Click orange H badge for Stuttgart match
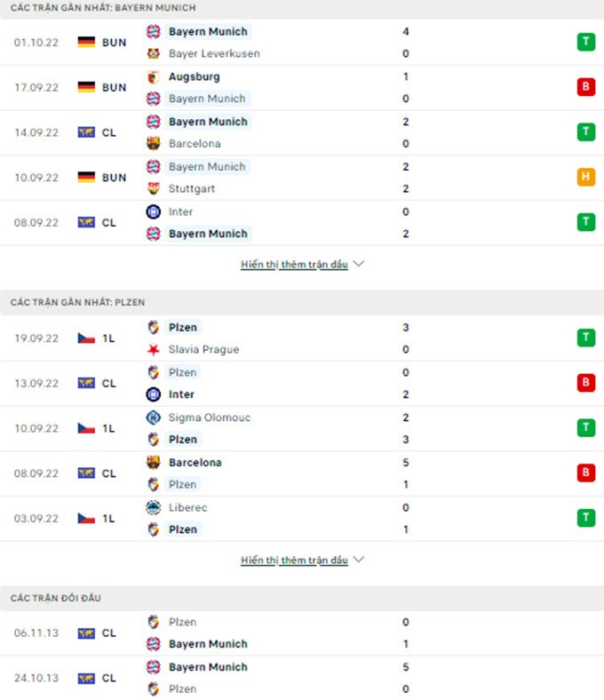Viewport: 604px width, 700px height. [585, 177]
